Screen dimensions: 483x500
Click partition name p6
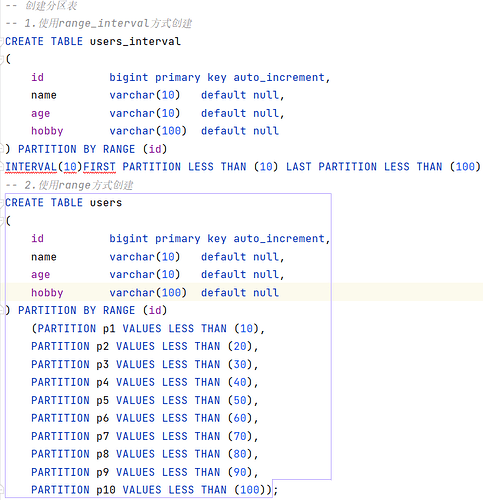103,418
